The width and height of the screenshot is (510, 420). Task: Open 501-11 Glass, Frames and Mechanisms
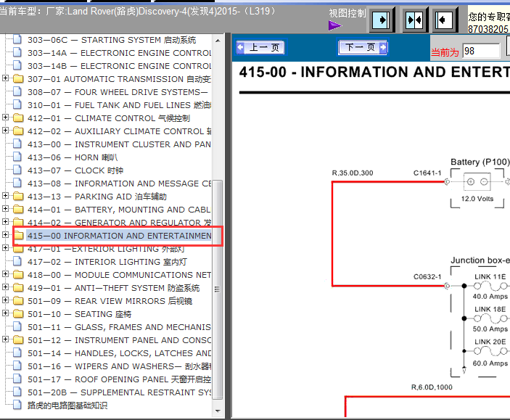pos(119,327)
